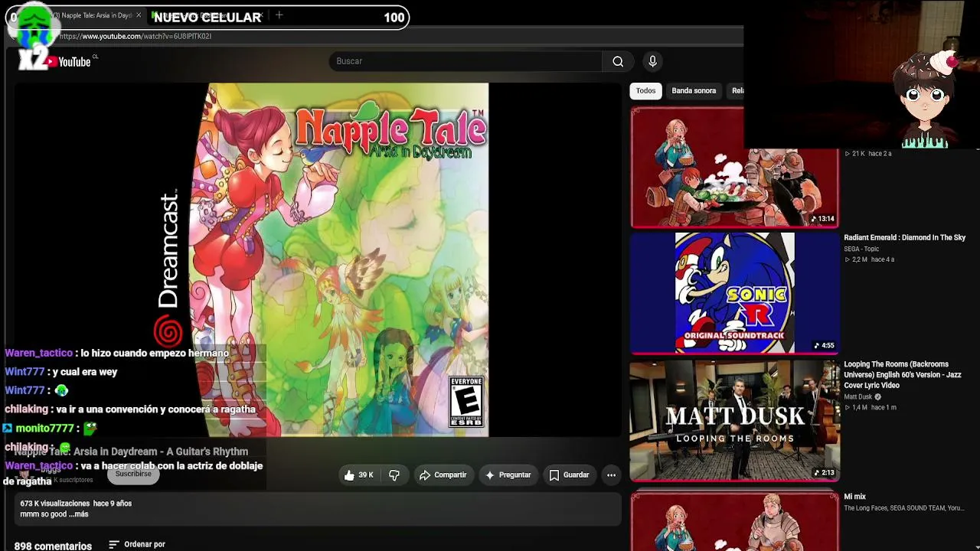The width and height of the screenshot is (980, 551).
Task: Share the video using Compartir
Action: pyautogui.click(x=443, y=475)
